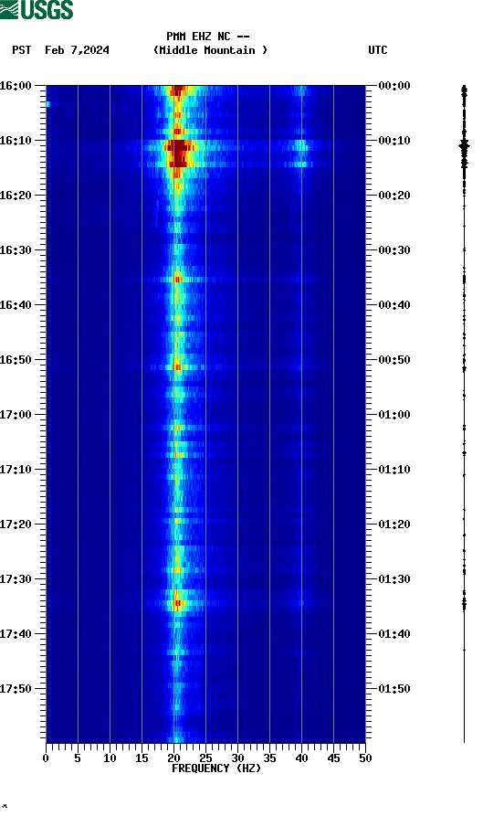Click the 17:30 PST time label
This screenshot has width=504, height=816.
[16, 579]
